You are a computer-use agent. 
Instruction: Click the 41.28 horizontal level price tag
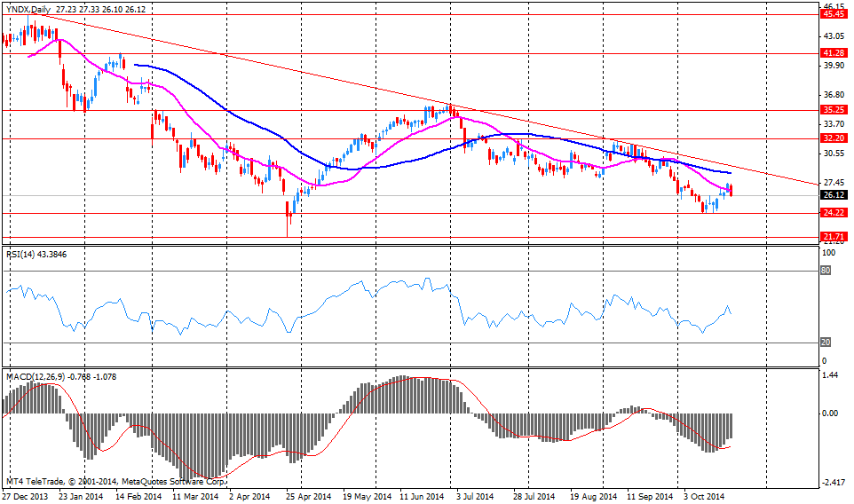(x=832, y=53)
